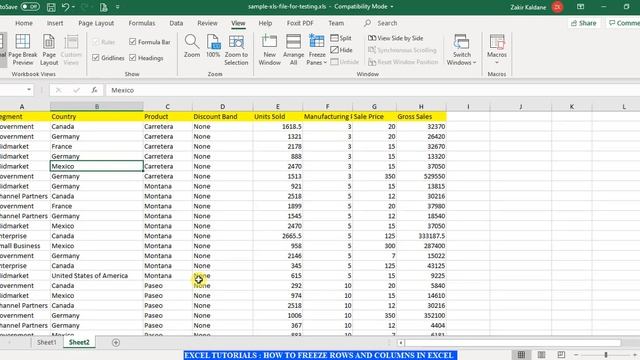Image resolution: width=640 pixels, height=360 pixels.
Task: Select the cell with value 333187.5
Action: click(x=421, y=236)
